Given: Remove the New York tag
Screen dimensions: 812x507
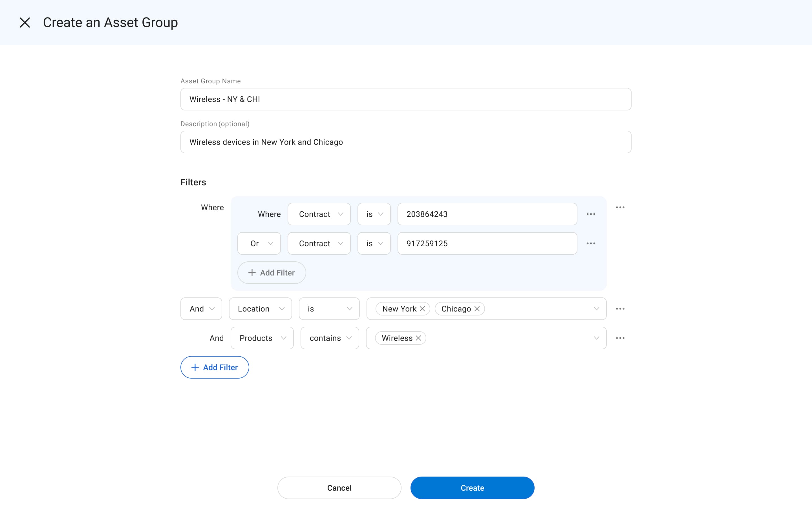Looking at the screenshot, I should click(x=422, y=308).
